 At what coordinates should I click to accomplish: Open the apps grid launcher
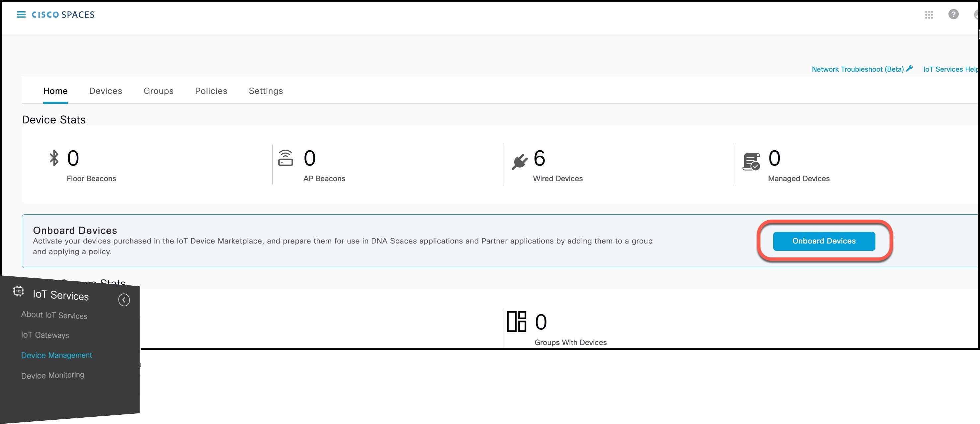coord(929,15)
